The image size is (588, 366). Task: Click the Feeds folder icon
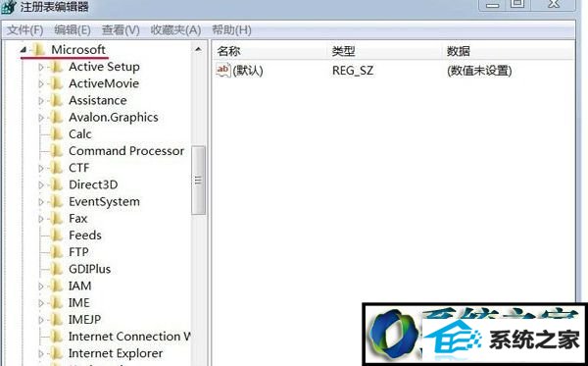tap(57, 235)
